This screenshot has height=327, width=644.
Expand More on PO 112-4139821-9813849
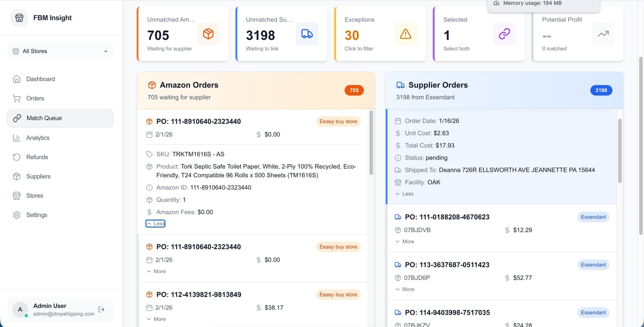156,319
